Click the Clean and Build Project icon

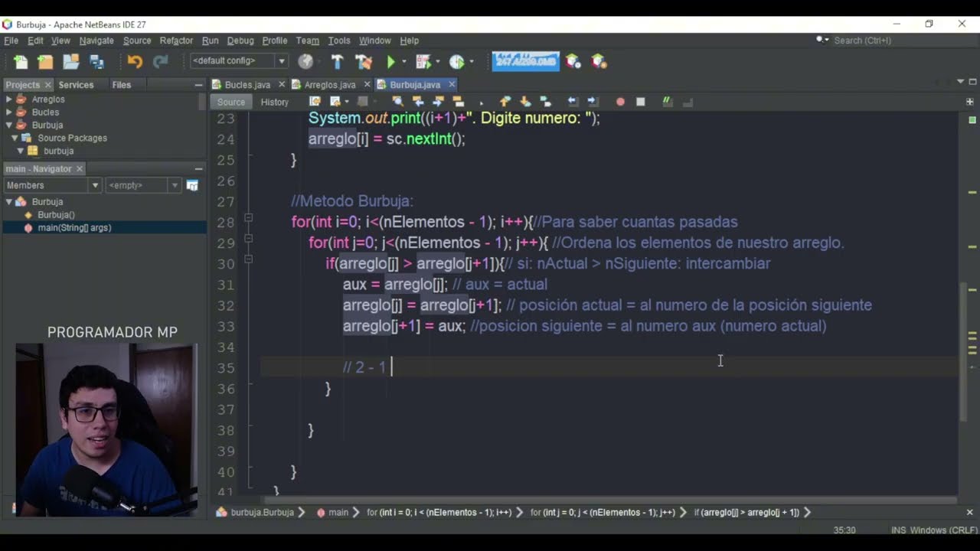point(364,62)
